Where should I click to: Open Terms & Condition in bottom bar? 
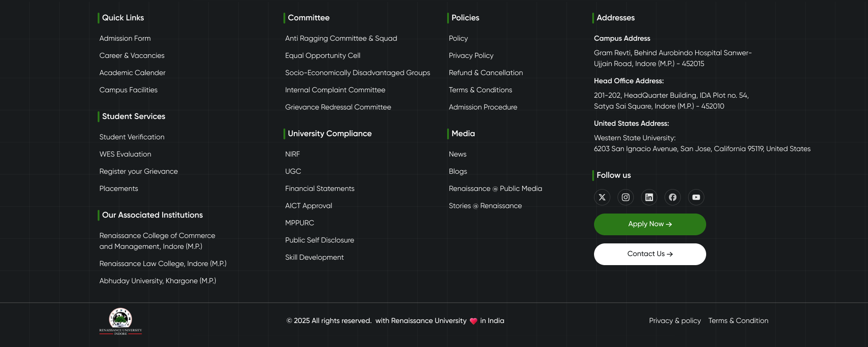coord(738,321)
